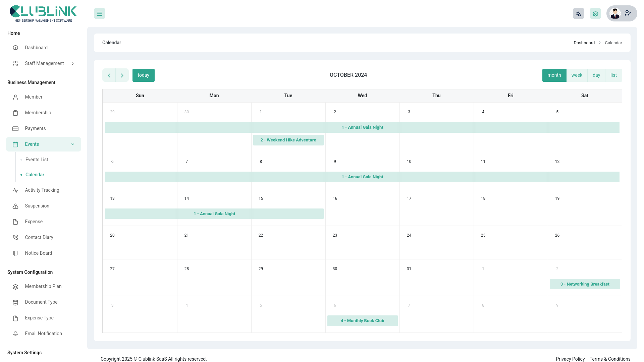This screenshot has height=362, width=644.
Task: Toggle the sidebar with hamburger button
Action: pos(99,13)
